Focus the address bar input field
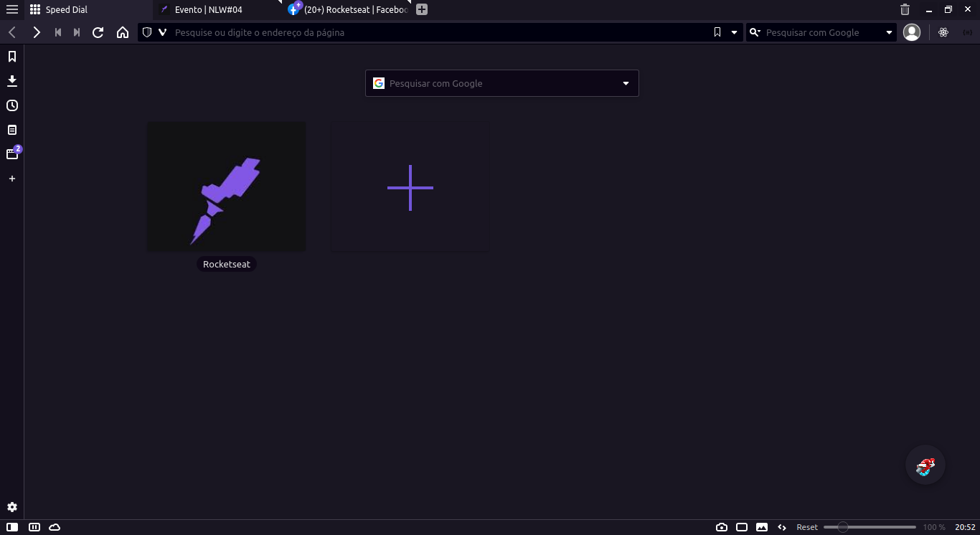The image size is (980, 535). point(441,32)
